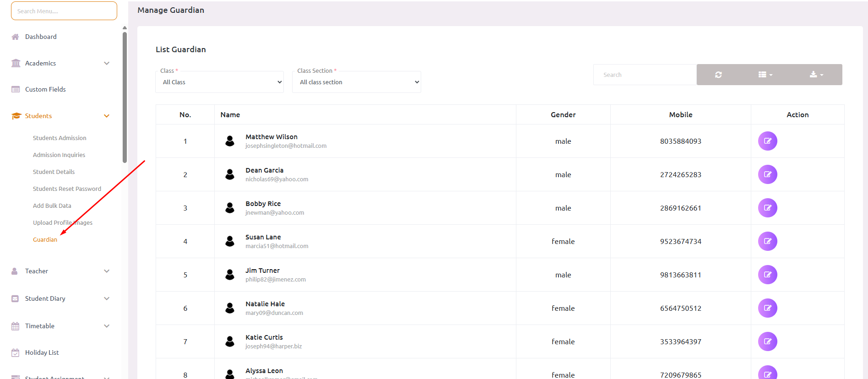Open edit action for Jim Turner
The image size is (868, 379).
[767, 275]
